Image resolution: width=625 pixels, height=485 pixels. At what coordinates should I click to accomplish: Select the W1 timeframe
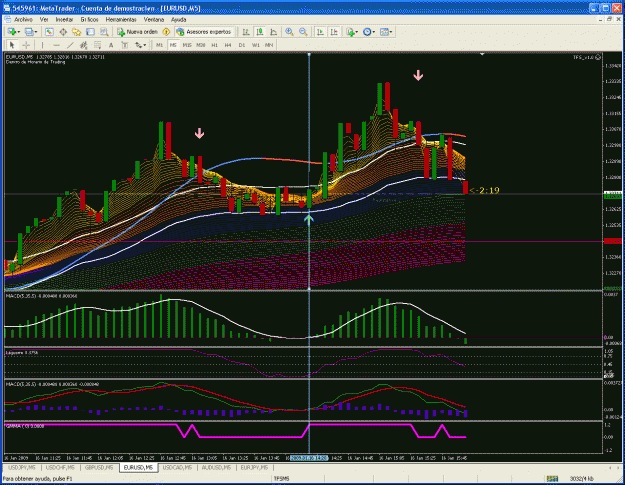pyautogui.click(x=256, y=45)
